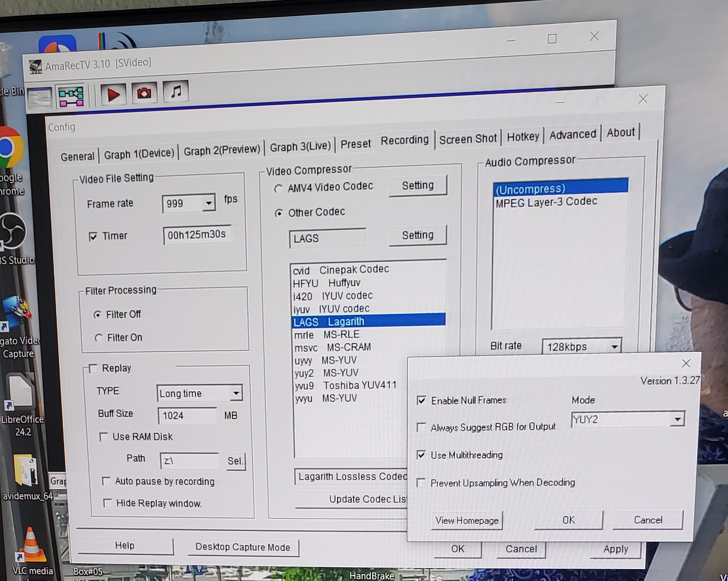Click Update Codec List button
Image resolution: width=728 pixels, height=581 pixels.
click(351, 499)
